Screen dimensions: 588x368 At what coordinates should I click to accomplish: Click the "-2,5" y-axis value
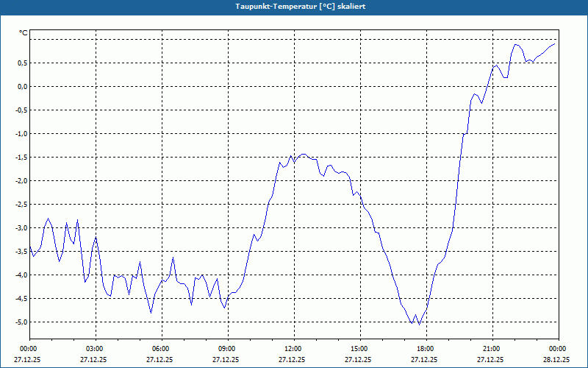click(x=22, y=205)
